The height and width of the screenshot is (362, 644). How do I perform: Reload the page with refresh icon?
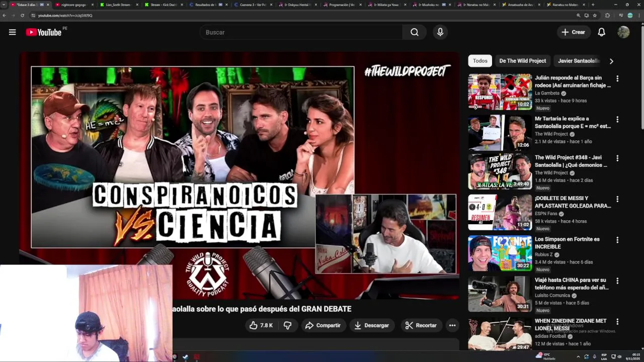pos(22,16)
